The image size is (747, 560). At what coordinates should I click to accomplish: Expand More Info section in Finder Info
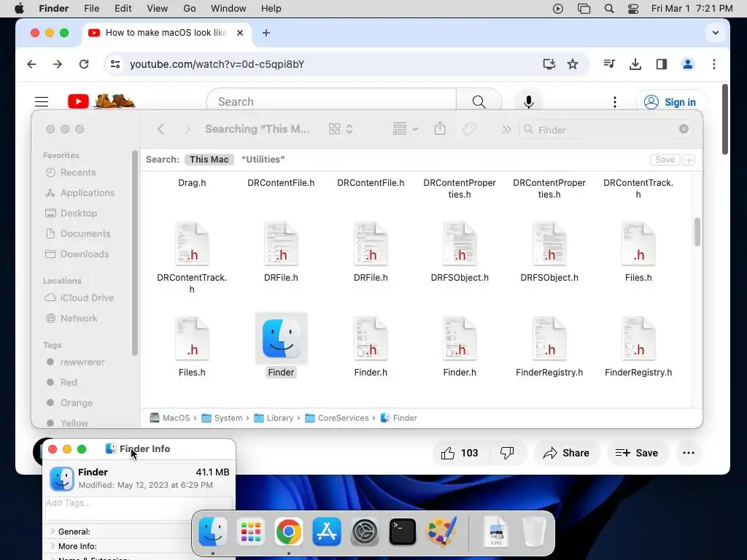[x=53, y=546]
